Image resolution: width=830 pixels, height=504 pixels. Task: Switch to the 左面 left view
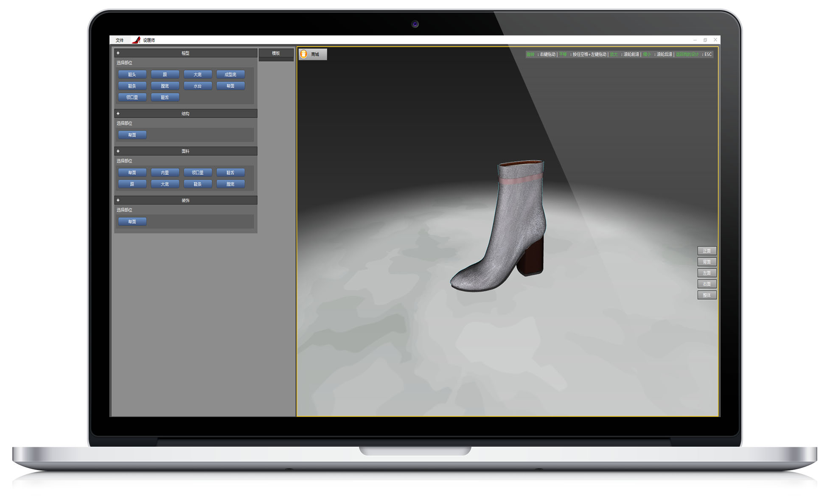point(707,273)
